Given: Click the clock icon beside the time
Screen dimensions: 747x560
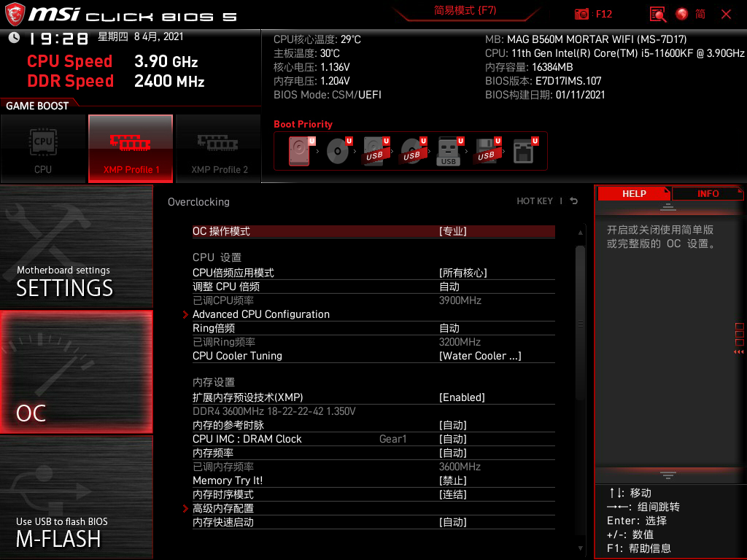Looking at the screenshot, I should point(14,38).
